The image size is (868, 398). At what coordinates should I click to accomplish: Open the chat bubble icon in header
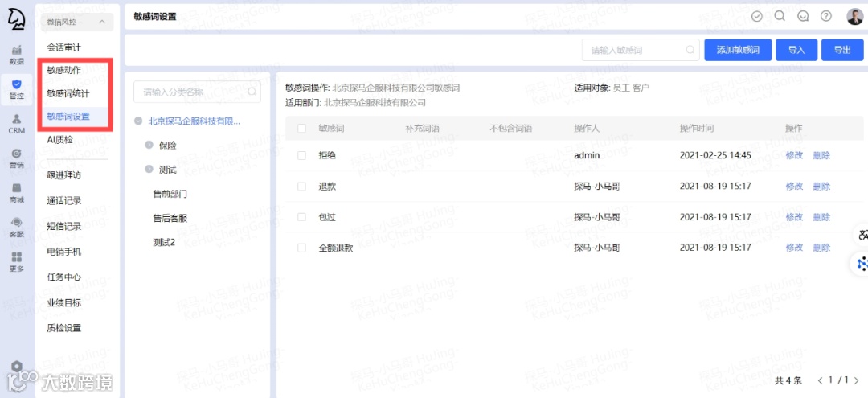(x=803, y=16)
